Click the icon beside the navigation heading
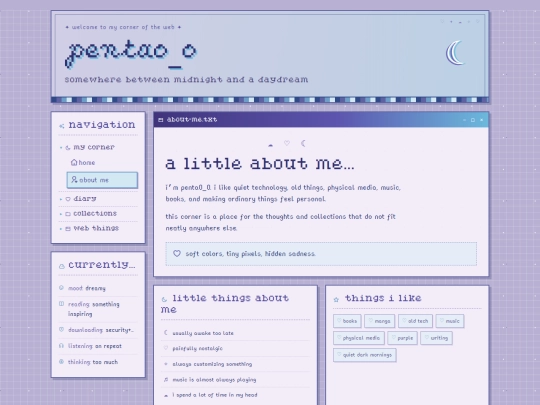The width and height of the screenshot is (540, 405). tap(62, 126)
